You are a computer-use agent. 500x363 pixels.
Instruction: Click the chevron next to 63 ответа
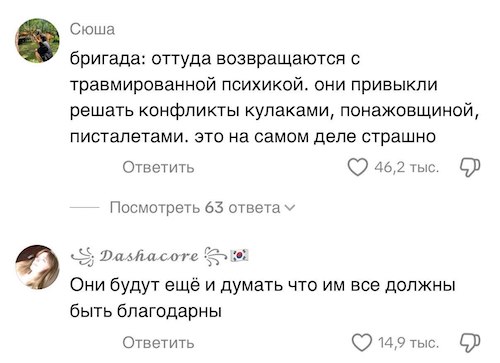[290, 208]
